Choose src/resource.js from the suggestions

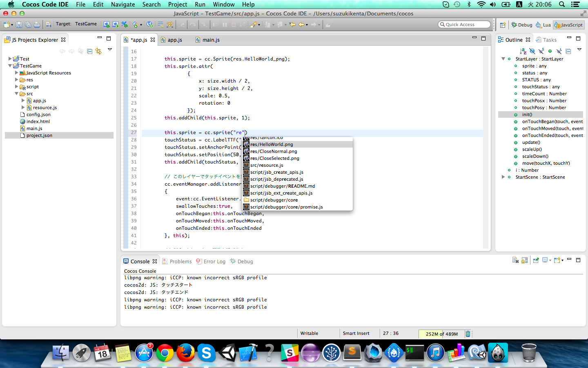(x=298, y=165)
